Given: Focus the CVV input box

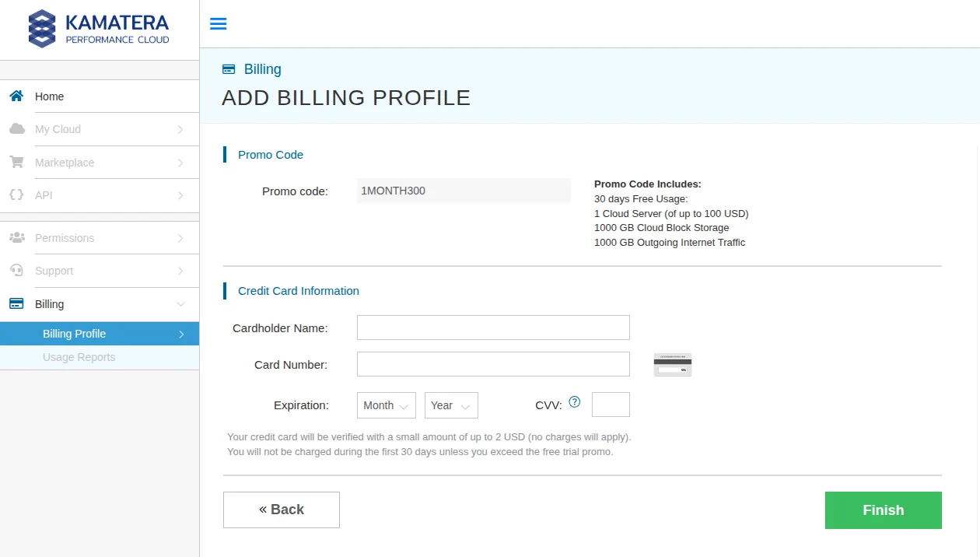Looking at the screenshot, I should 611,405.
